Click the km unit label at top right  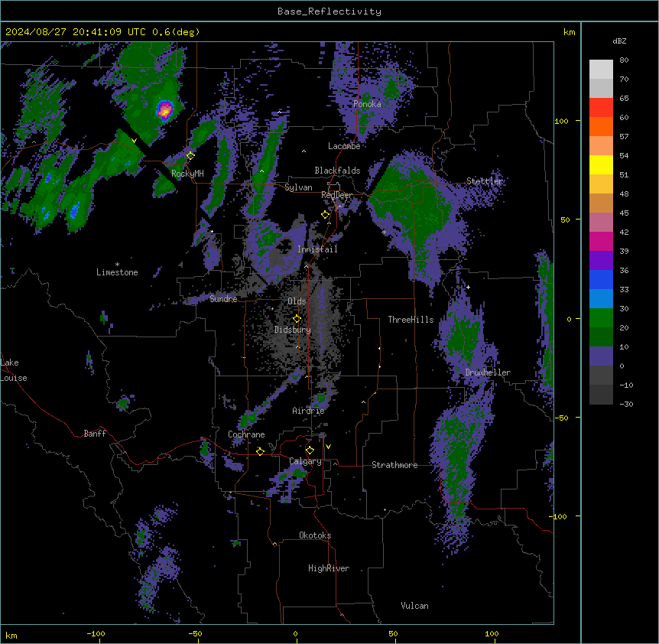pyautogui.click(x=570, y=32)
